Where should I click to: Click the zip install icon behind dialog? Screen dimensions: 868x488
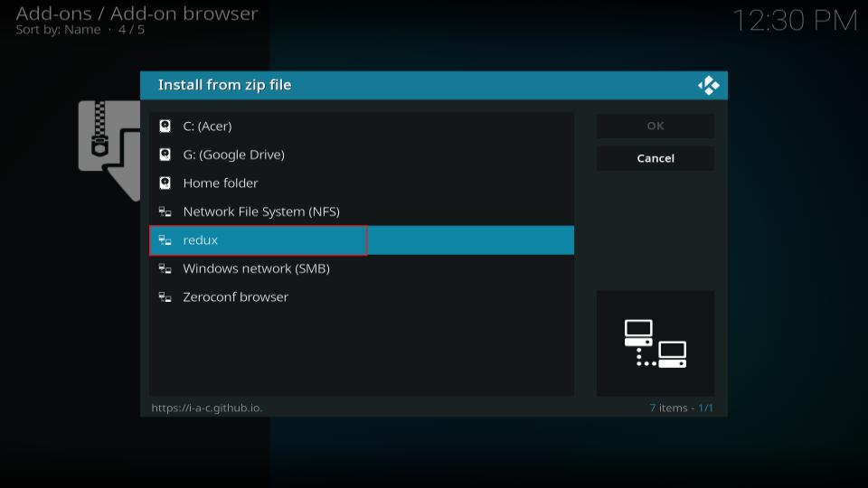109,149
